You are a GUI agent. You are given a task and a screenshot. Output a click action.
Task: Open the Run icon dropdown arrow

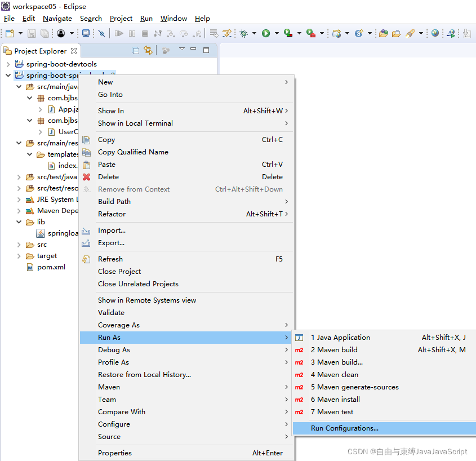click(277, 33)
